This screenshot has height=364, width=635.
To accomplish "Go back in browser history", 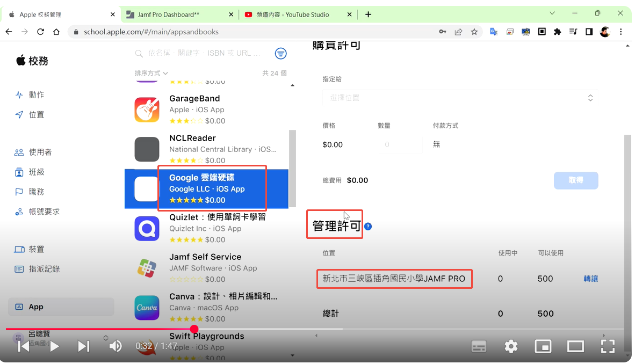I will coord(9,32).
